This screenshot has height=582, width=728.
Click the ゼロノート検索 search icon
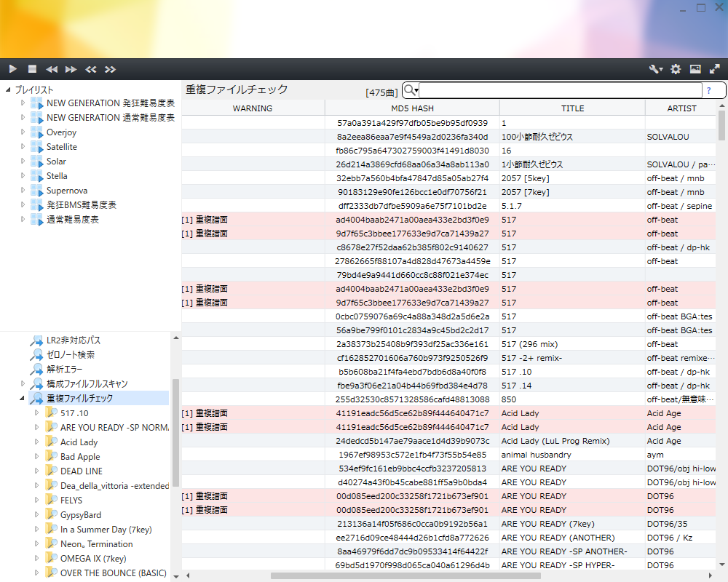(x=36, y=354)
